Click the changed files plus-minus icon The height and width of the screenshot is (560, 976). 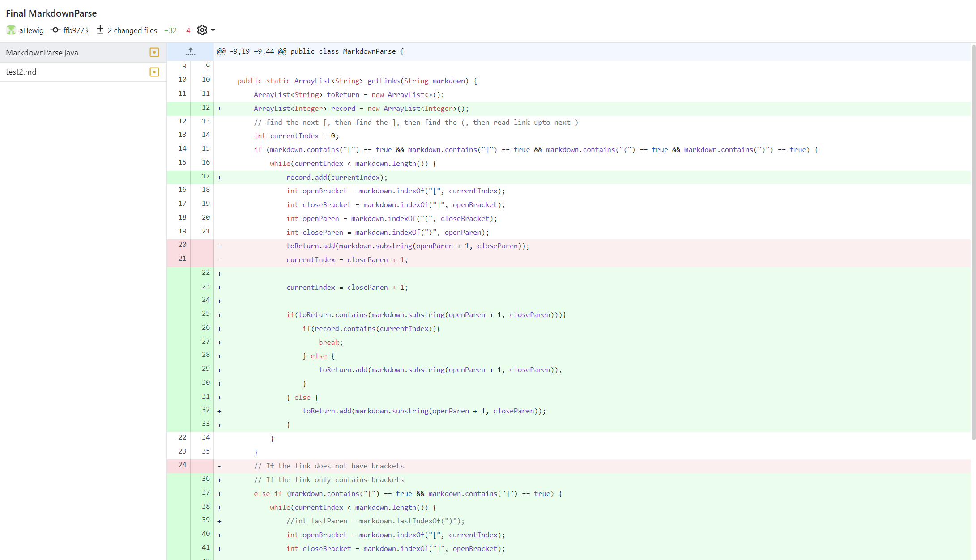click(x=100, y=30)
